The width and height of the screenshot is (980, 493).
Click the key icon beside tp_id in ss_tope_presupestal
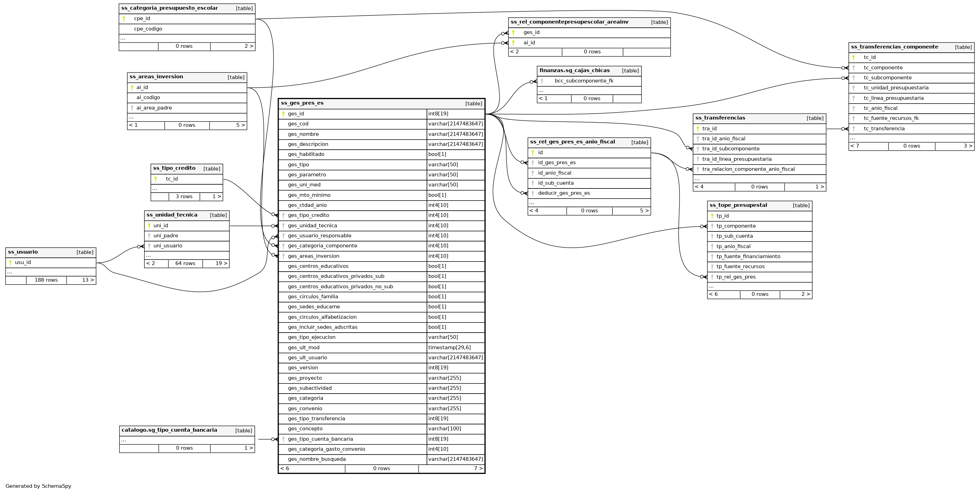coord(712,216)
